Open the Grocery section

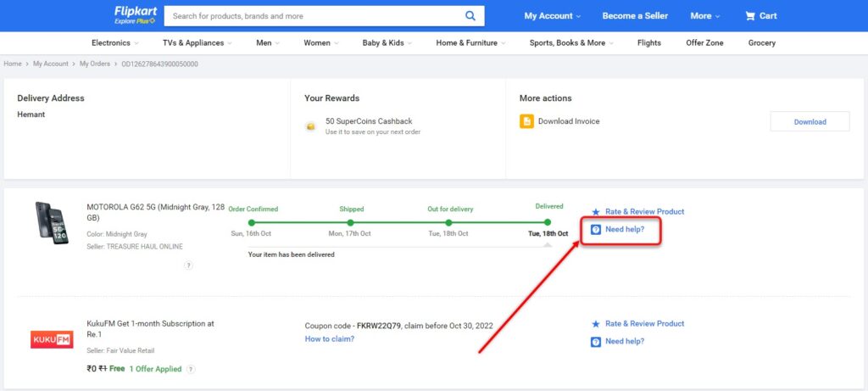pos(762,42)
